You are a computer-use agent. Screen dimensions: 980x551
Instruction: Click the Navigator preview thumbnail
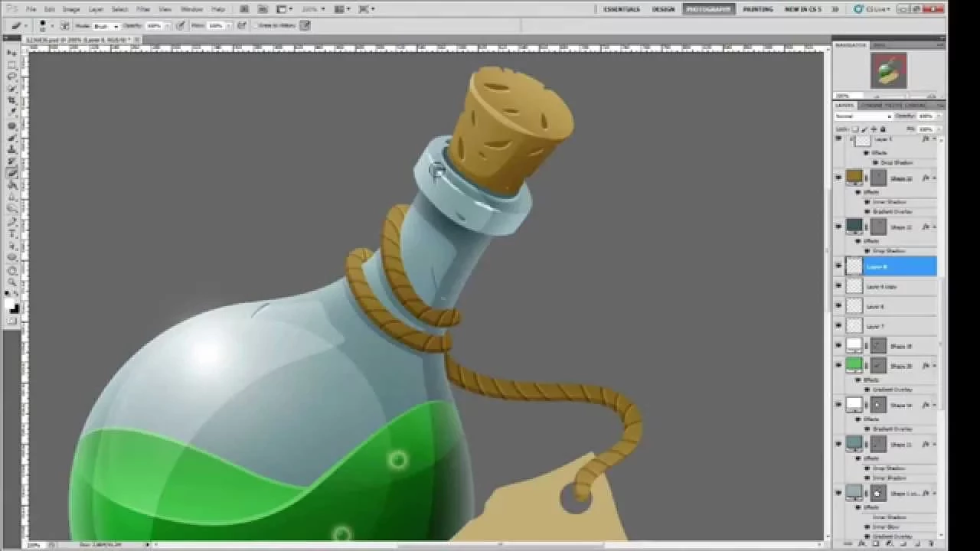pyautogui.click(x=888, y=70)
